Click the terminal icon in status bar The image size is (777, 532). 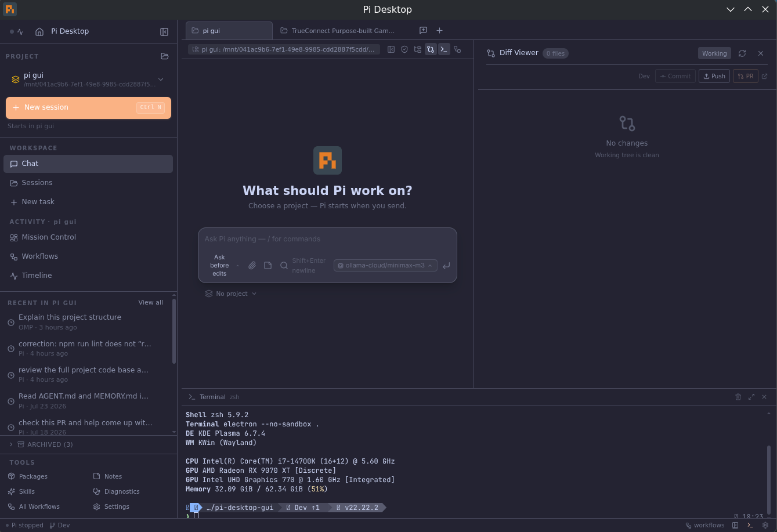pyautogui.click(x=750, y=525)
